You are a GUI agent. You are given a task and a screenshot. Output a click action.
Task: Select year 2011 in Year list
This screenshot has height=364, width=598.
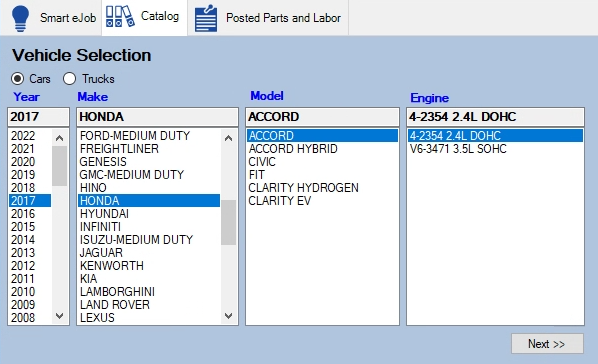[30, 279]
